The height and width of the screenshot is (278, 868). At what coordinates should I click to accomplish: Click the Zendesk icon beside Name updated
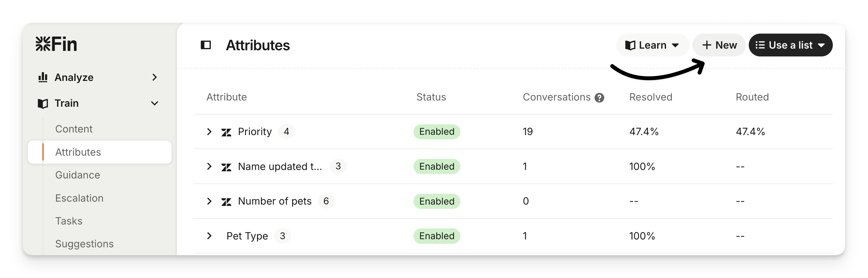(226, 167)
